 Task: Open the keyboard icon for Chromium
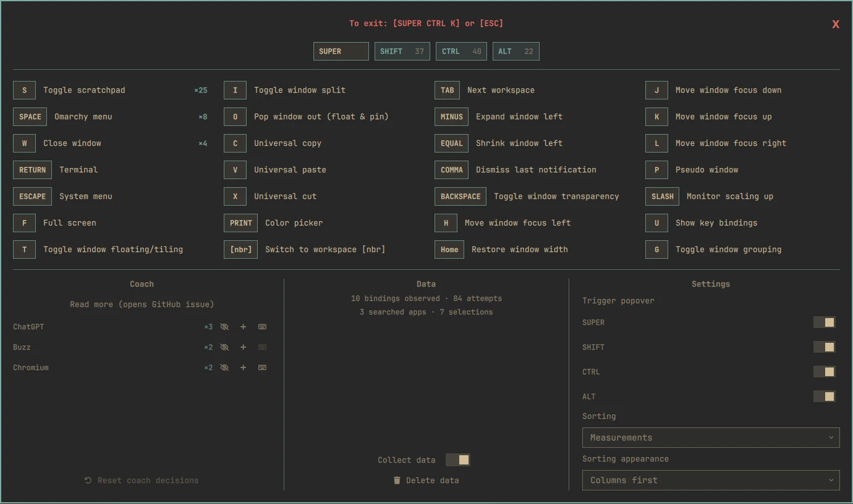262,367
